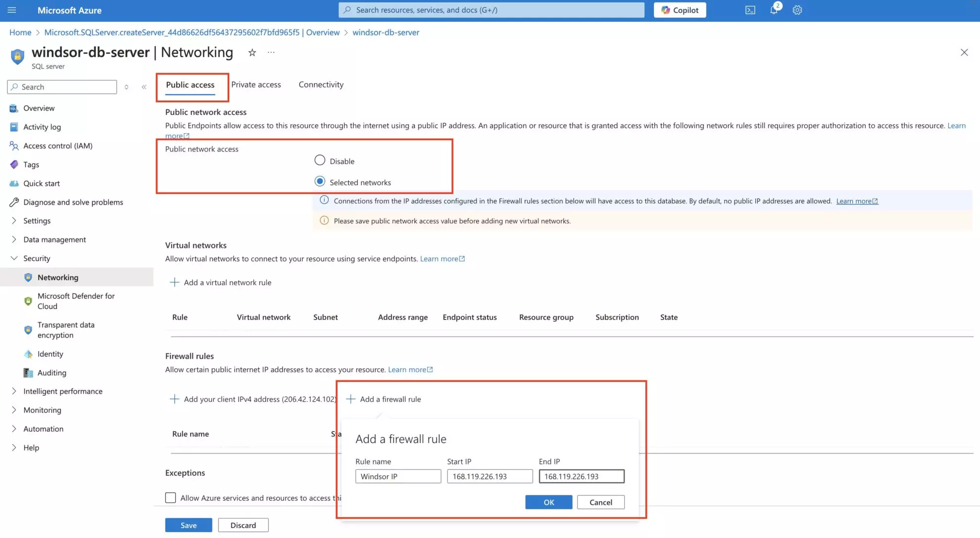Select the Selected networks radio button
The height and width of the screenshot is (538, 980).
tap(320, 182)
